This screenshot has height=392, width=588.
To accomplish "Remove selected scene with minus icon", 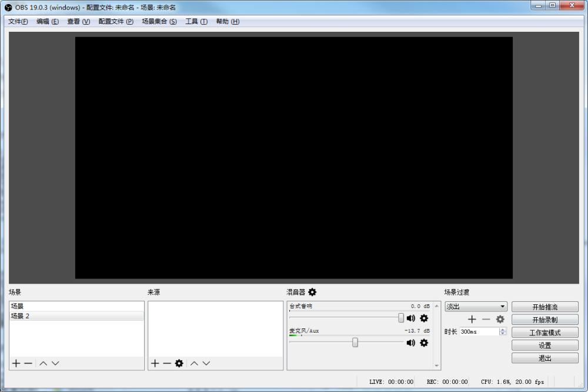I will click(x=28, y=363).
